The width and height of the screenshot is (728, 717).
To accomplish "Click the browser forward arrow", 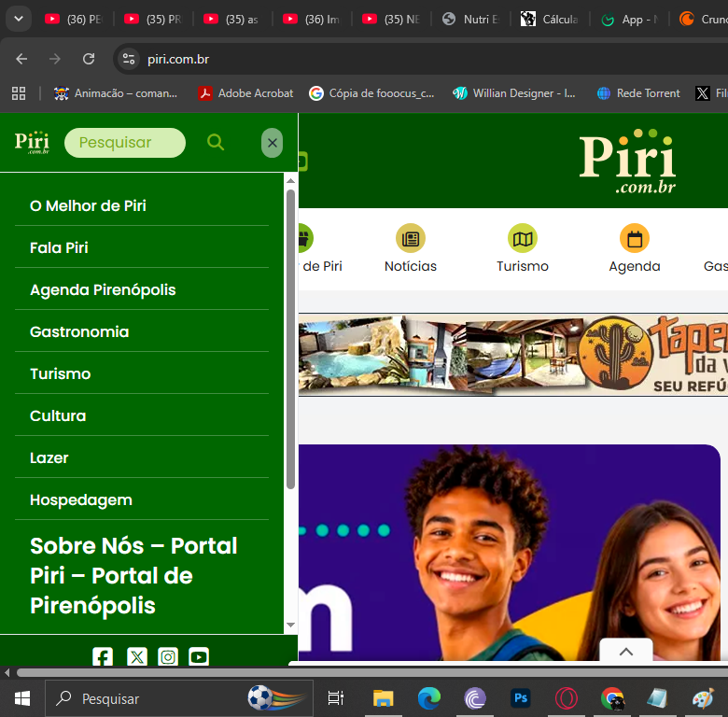I will (55, 59).
